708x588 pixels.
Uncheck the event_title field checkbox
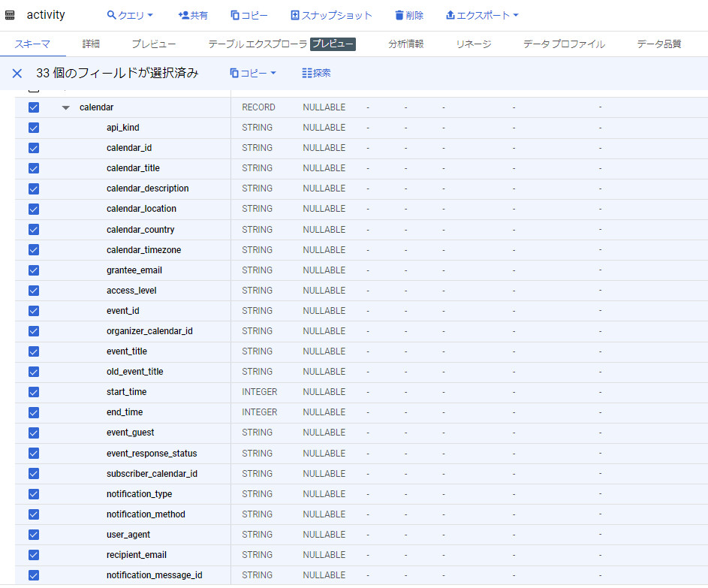(33, 351)
